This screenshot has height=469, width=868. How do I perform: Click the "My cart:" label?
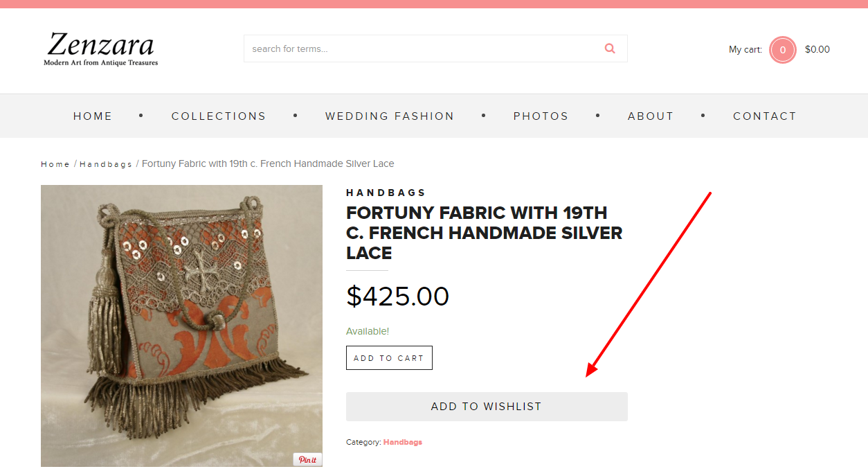pyautogui.click(x=745, y=49)
